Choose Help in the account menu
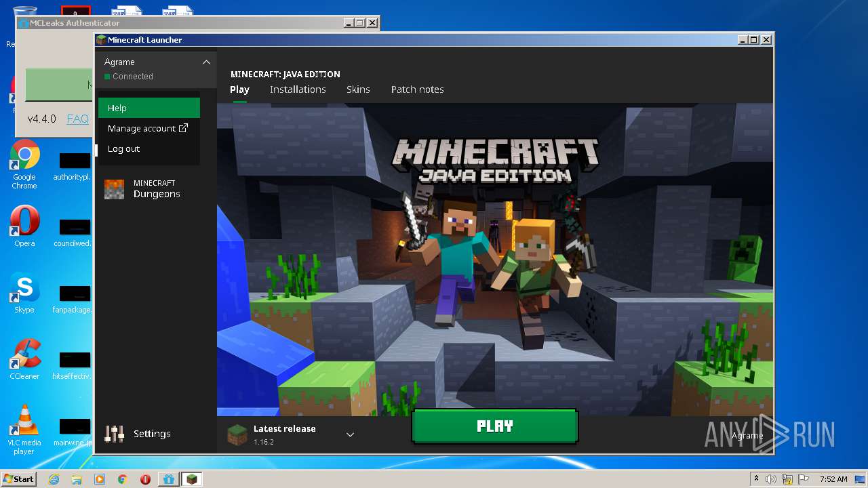The width and height of the screenshot is (868, 488). [x=149, y=108]
